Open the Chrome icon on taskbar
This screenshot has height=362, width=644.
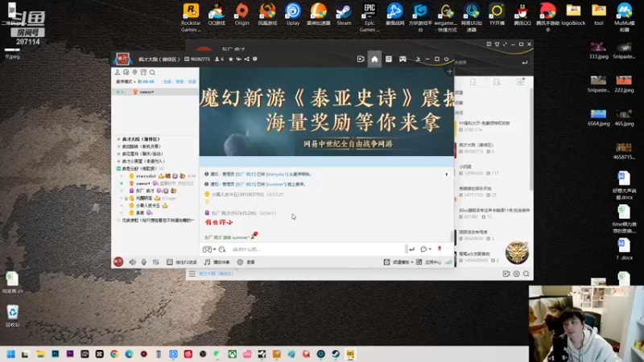point(114,354)
